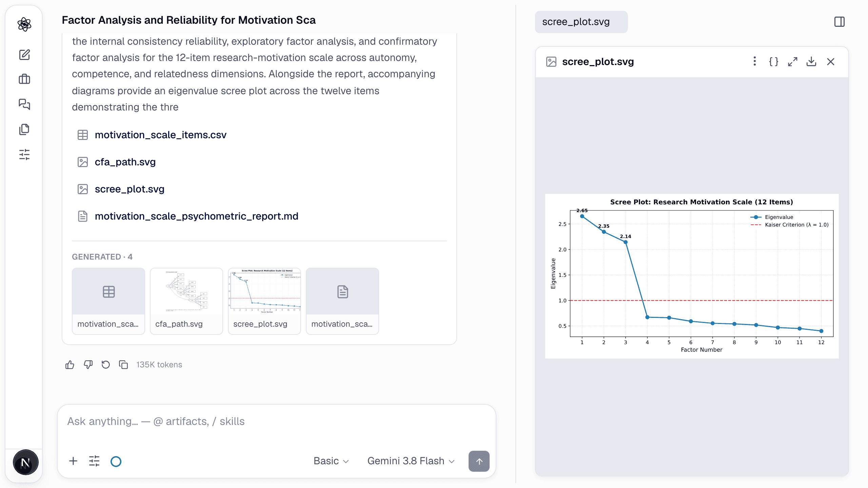Screen dimensions: 868x488
Task: Open the Basic mode dropdown
Action: click(x=331, y=461)
